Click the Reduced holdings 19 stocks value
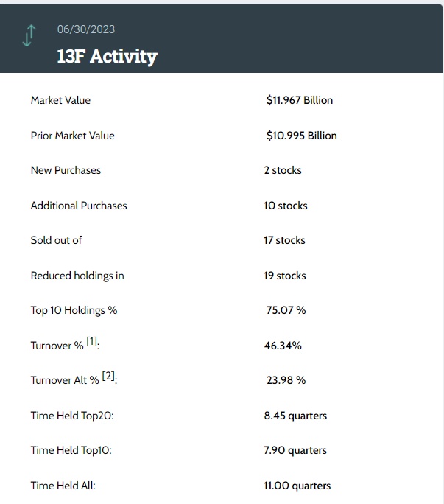This screenshot has height=504, width=444. point(285,276)
